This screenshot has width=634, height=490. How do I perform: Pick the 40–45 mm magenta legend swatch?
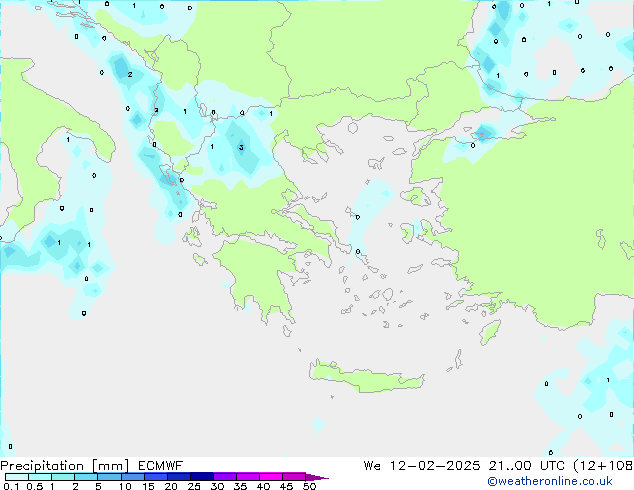(x=271, y=477)
